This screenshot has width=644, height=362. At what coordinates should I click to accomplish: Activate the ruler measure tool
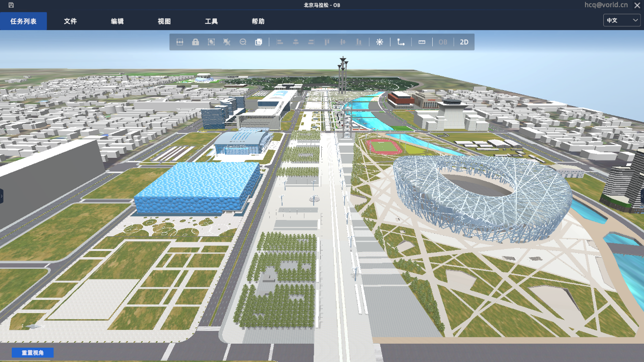[422, 42]
